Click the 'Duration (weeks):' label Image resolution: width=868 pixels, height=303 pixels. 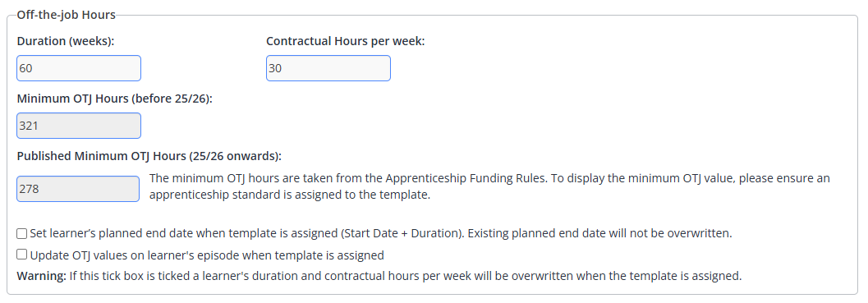click(66, 42)
